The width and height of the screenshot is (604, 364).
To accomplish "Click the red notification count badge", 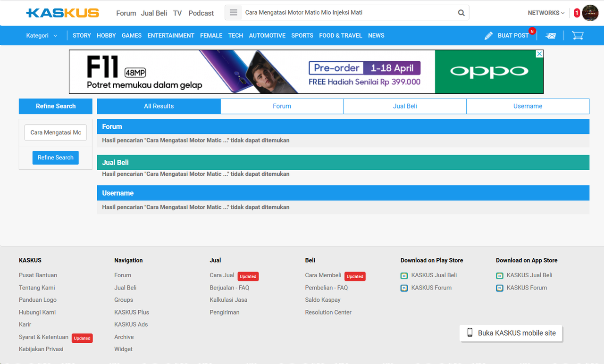I will click(577, 13).
